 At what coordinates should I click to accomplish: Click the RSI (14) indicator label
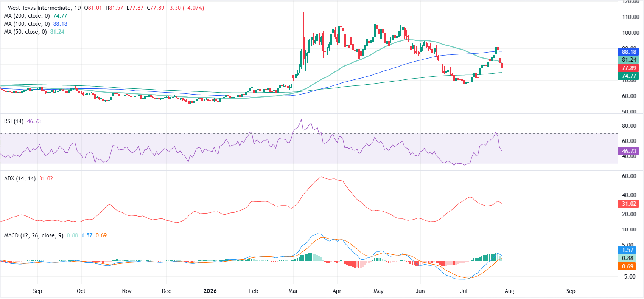[x=14, y=121]
